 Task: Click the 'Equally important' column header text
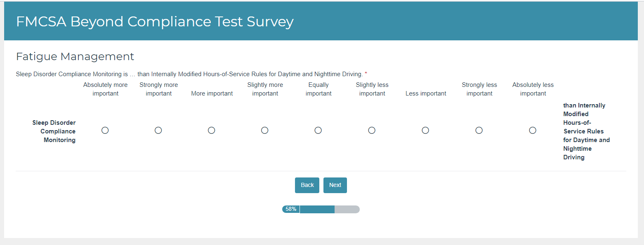click(x=318, y=89)
